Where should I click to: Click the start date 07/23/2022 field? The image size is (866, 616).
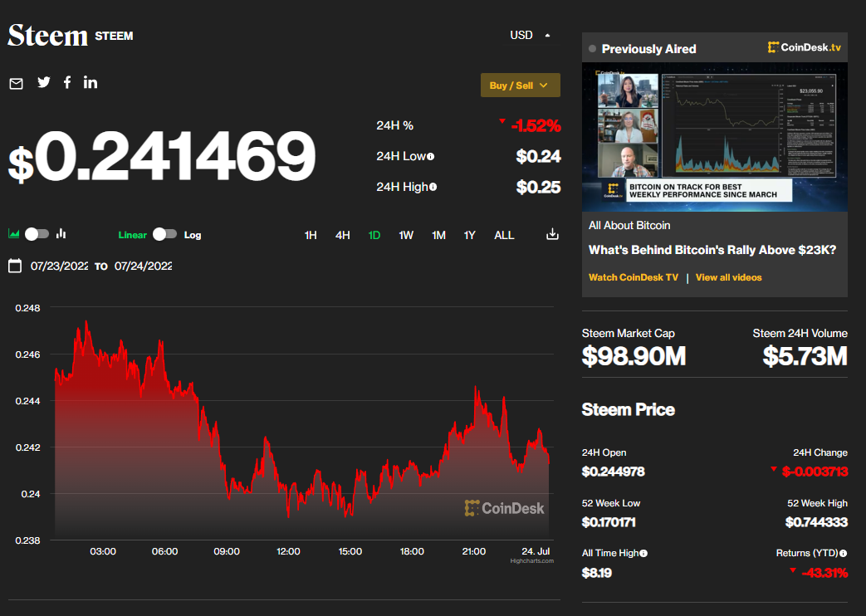tap(59, 266)
